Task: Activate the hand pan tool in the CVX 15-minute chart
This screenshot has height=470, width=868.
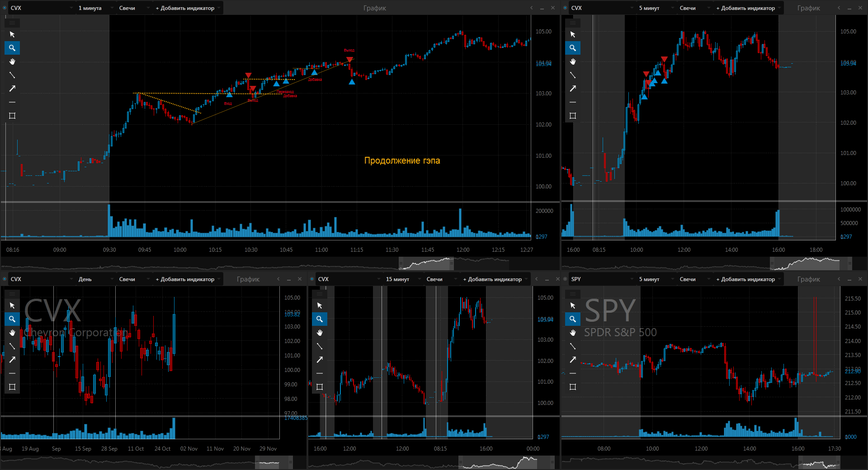Action: [x=320, y=333]
